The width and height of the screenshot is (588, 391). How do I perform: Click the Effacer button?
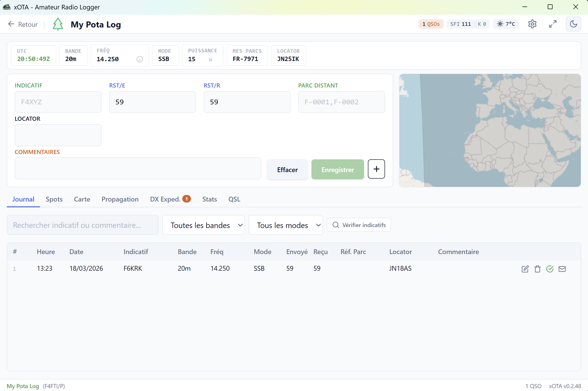(x=287, y=169)
